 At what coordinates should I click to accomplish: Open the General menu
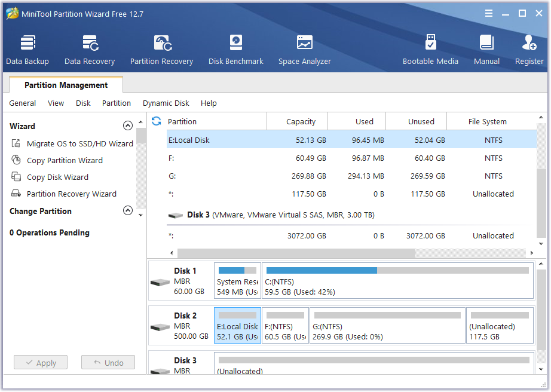click(x=23, y=103)
